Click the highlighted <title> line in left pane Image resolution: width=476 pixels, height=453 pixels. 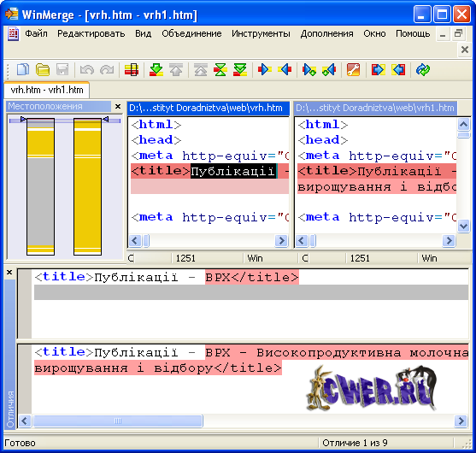(209, 171)
